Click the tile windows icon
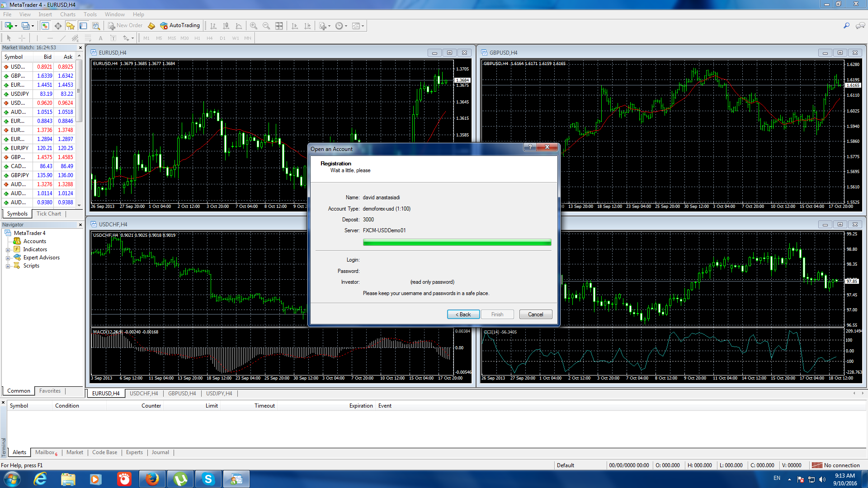Viewport: 868px width, 488px height. (279, 26)
